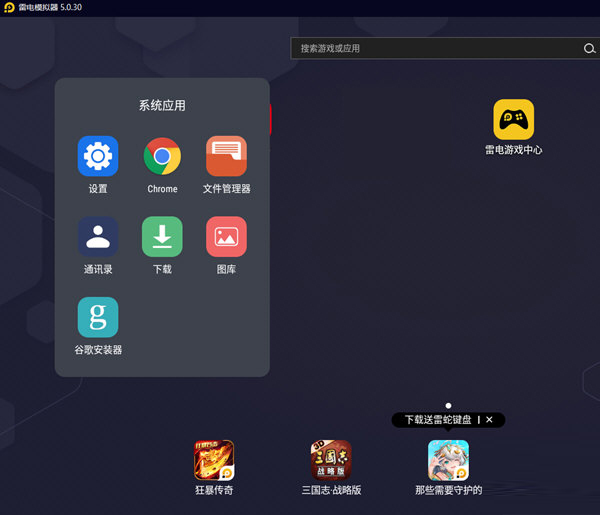
Task: Close the 下载送雷蛇键盘 tooltip
Action: [x=489, y=420]
